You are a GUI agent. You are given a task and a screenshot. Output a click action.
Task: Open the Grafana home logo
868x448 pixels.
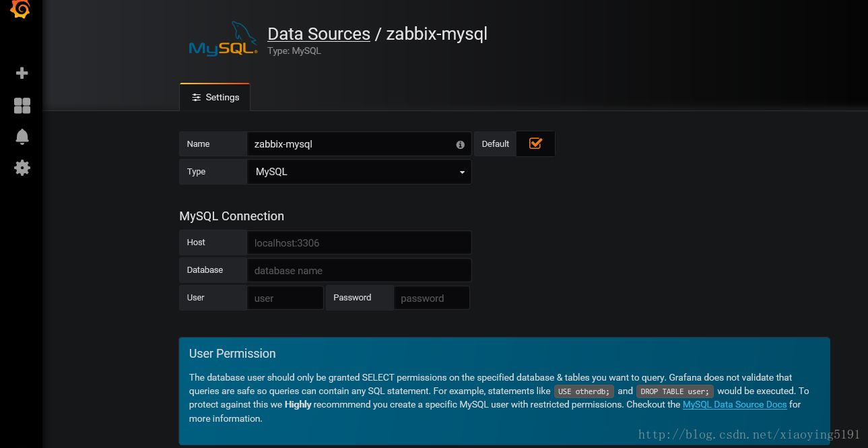click(21, 9)
